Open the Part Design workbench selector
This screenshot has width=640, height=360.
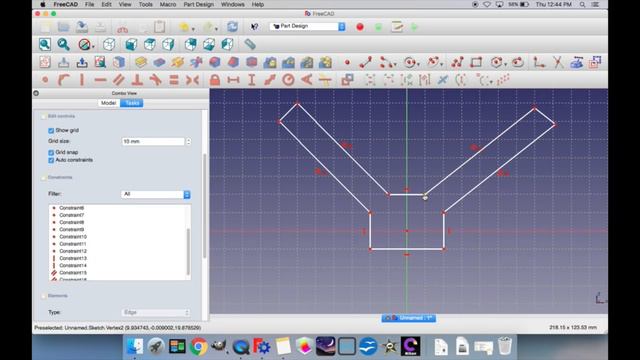pyautogui.click(x=308, y=26)
